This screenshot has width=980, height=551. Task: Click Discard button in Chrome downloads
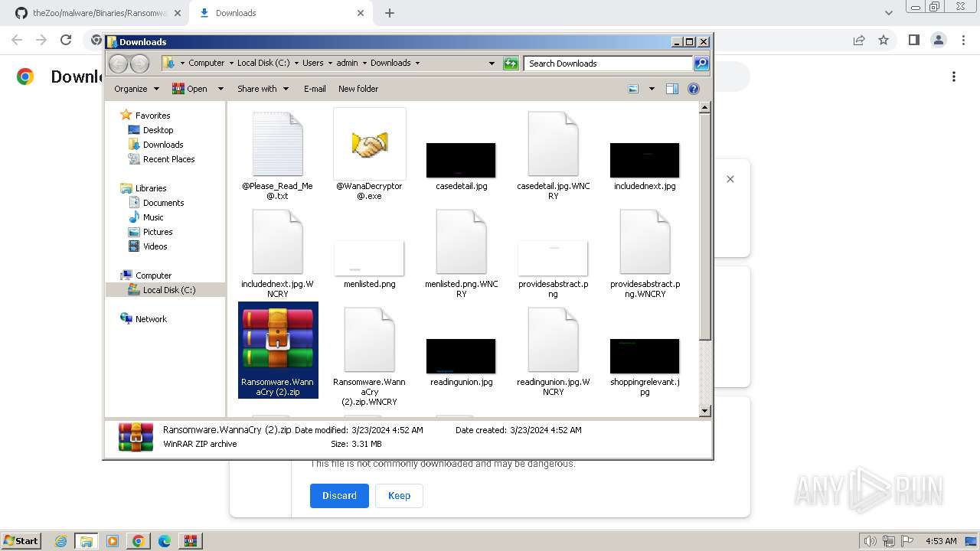coord(339,496)
